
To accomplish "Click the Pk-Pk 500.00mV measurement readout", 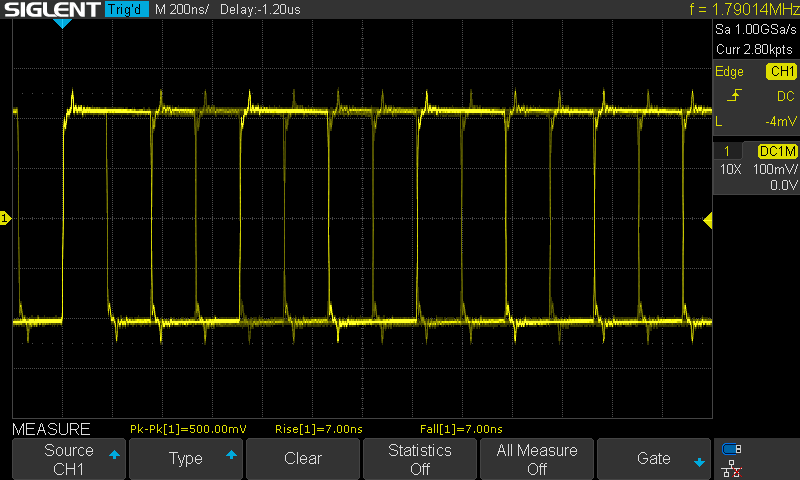I will (188, 429).
